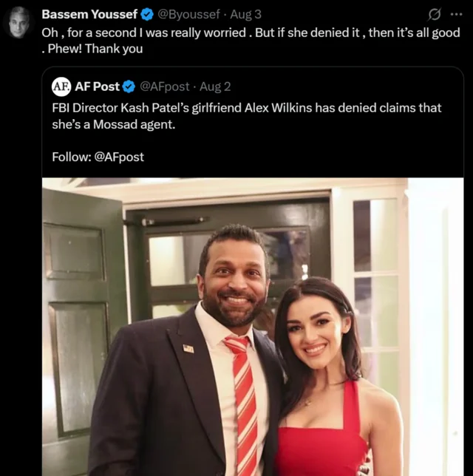Click the Grok slashed-circle icon
473x476 pixels.
(435, 14)
